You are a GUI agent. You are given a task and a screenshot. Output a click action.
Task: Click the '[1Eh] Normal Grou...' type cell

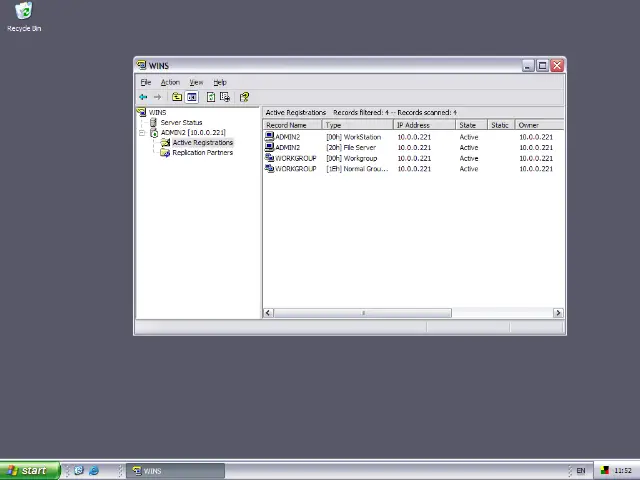[357, 169]
